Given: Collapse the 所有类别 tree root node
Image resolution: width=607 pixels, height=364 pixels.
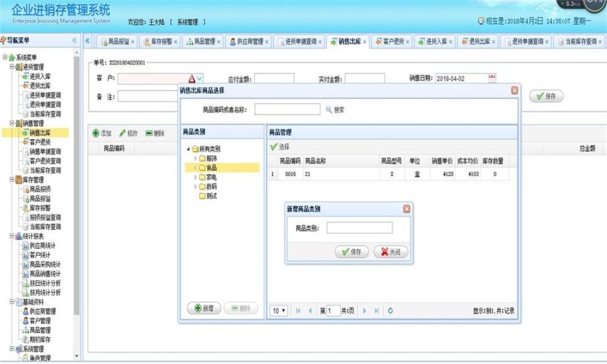Looking at the screenshot, I should point(187,149).
